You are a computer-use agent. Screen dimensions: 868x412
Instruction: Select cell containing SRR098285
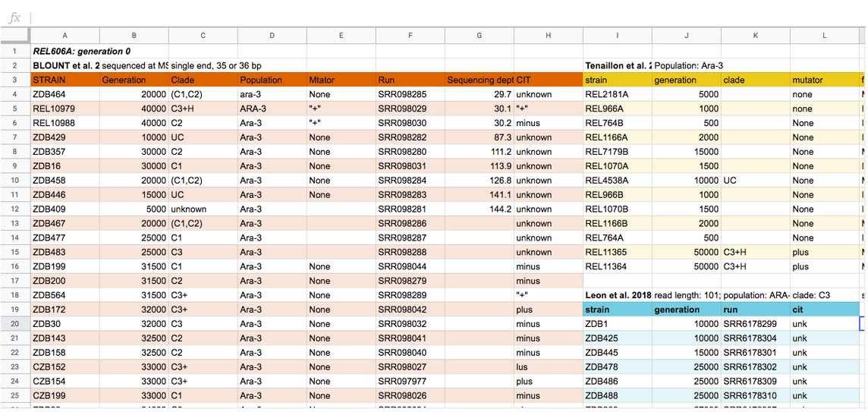pos(410,94)
